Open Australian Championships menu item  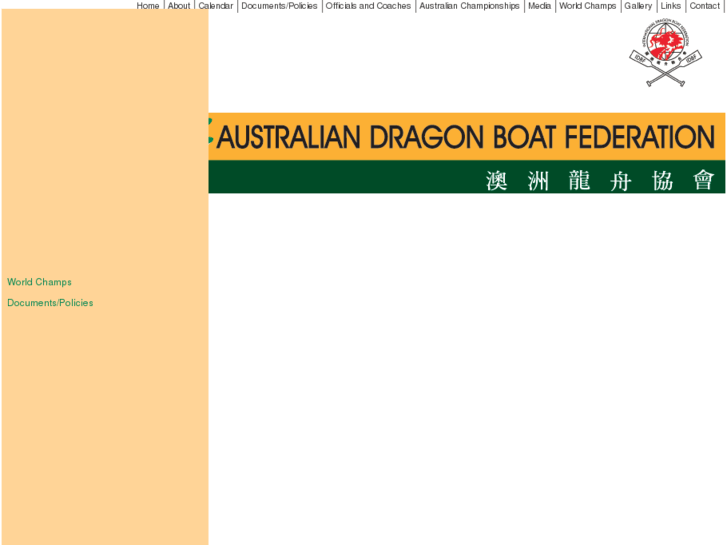[x=469, y=6]
